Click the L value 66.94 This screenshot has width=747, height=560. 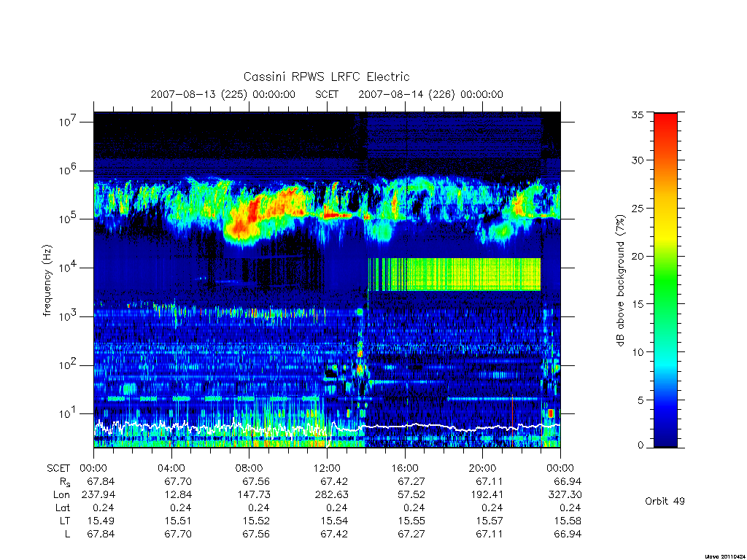point(568,534)
